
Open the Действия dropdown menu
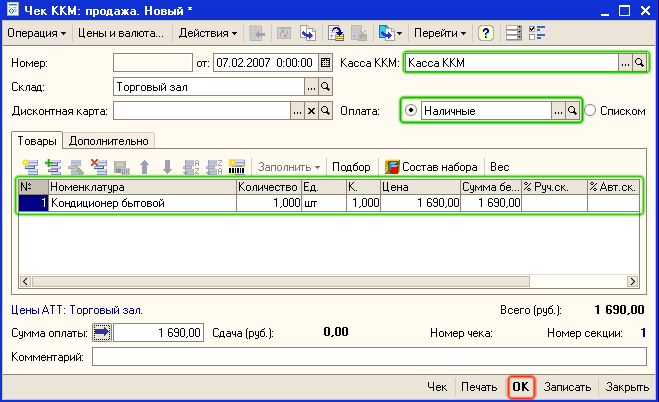coord(208,33)
